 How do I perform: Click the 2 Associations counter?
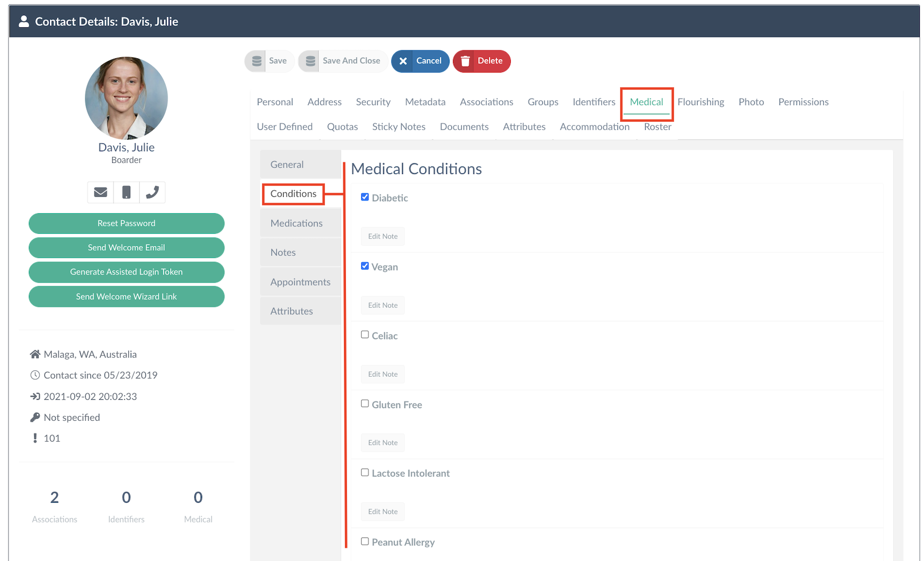[55, 506]
